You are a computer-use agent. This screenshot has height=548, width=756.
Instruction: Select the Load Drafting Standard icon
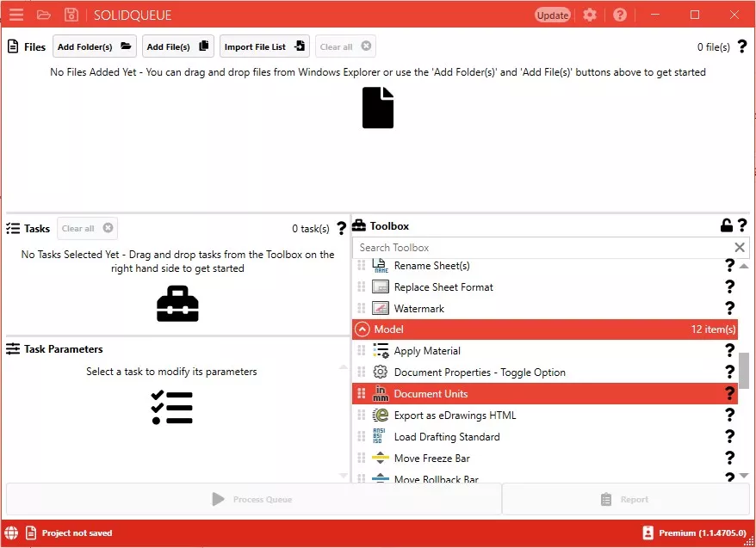pyautogui.click(x=379, y=436)
